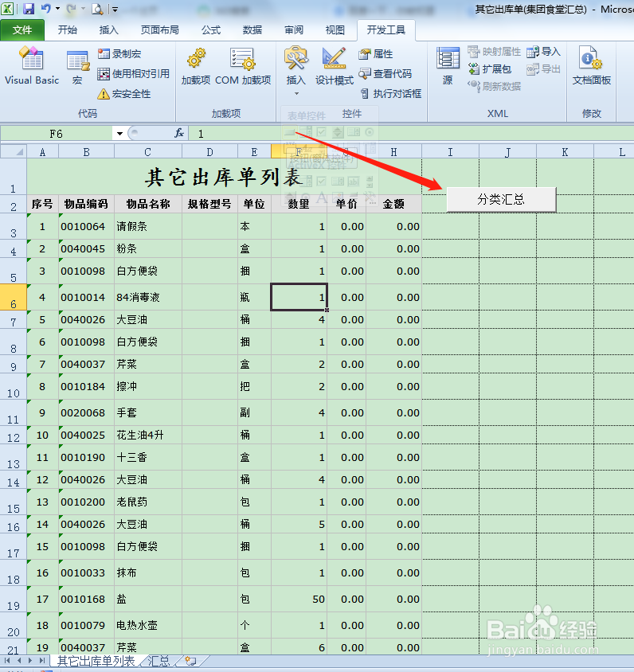Click the fx insert function icon

click(x=179, y=134)
